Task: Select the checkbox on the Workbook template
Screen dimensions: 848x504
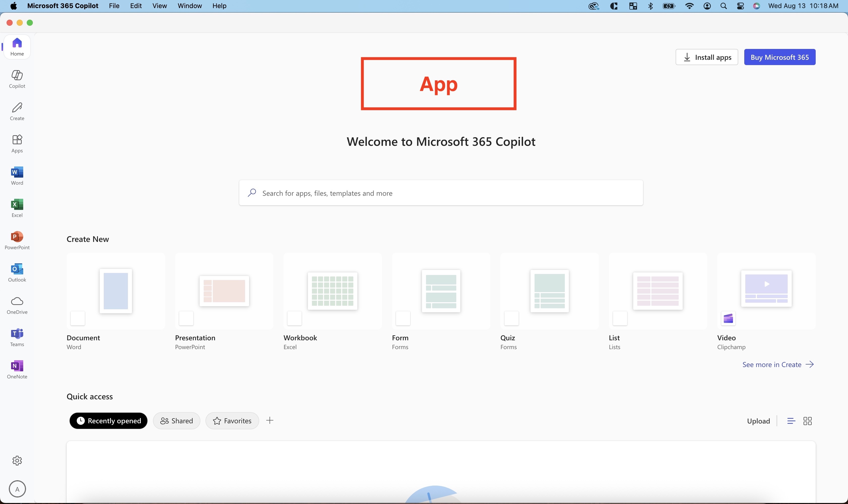Action: 294,318
